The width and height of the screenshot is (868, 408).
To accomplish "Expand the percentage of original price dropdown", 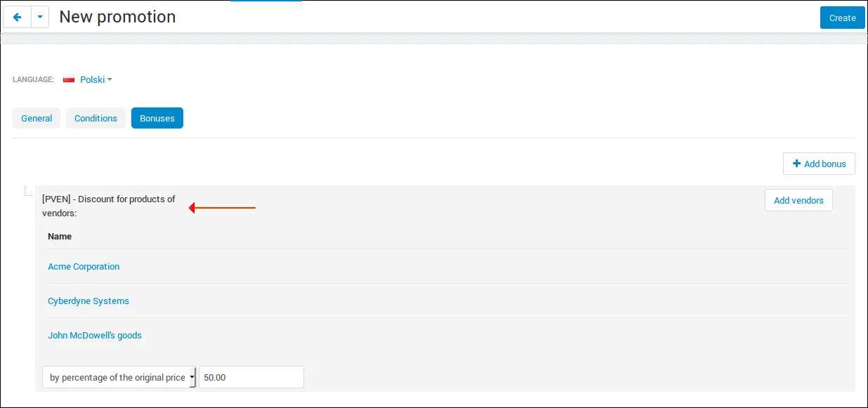I will tap(119, 377).
